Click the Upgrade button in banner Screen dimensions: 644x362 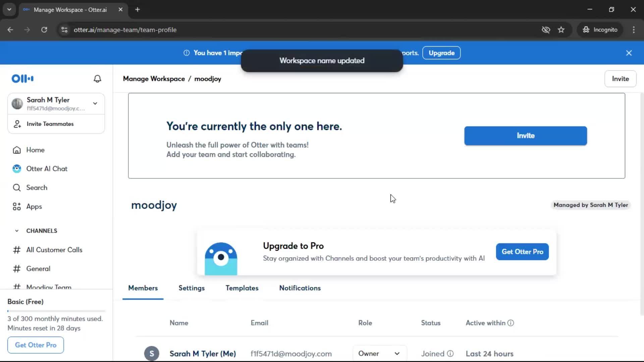(441, 53)
